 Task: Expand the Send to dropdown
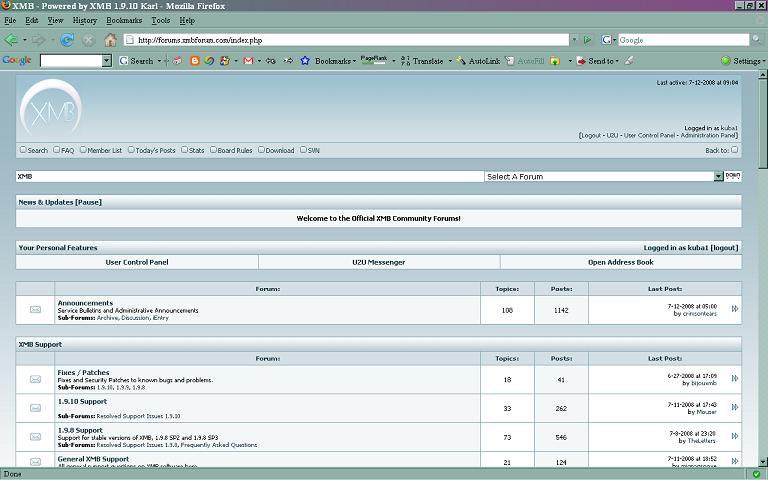(600, 61)
